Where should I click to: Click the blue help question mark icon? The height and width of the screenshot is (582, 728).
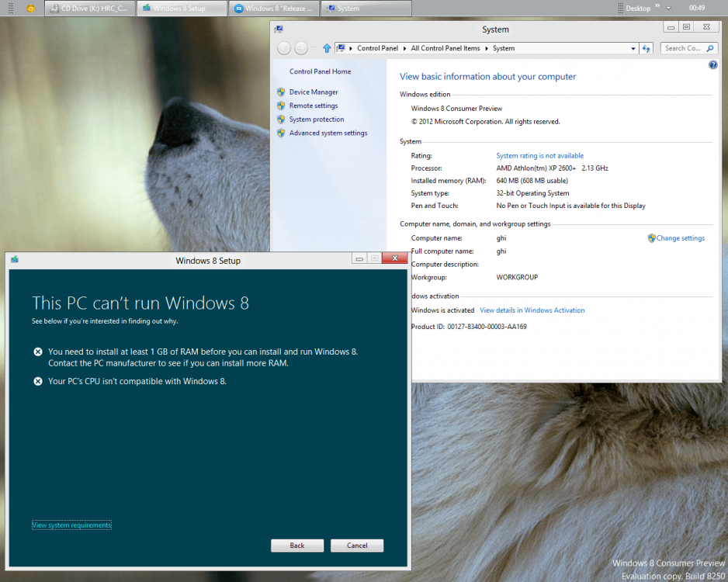[x=712, y=65]
